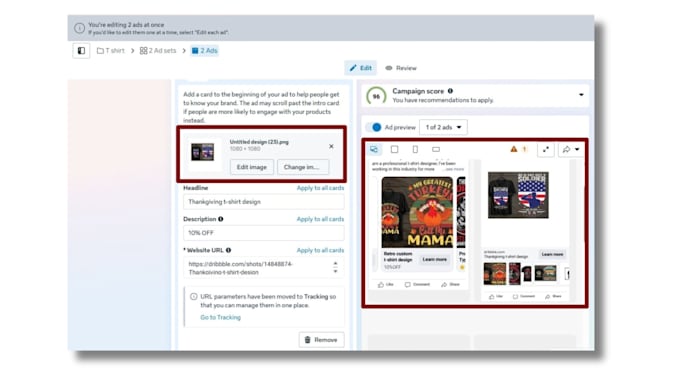This screenshot has width=680, height=383.
Task: Click Learn more in second ad preview
Action: coord(552,254)
